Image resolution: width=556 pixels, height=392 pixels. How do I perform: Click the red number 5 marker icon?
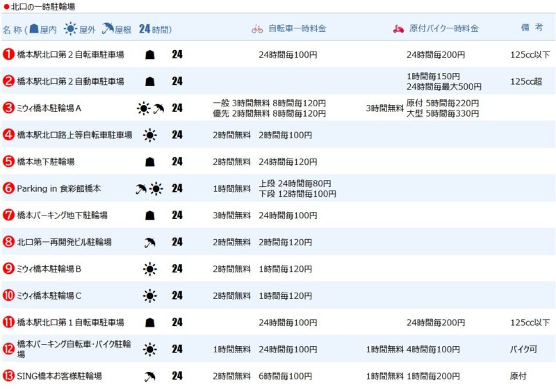click(x=8, y=161)
